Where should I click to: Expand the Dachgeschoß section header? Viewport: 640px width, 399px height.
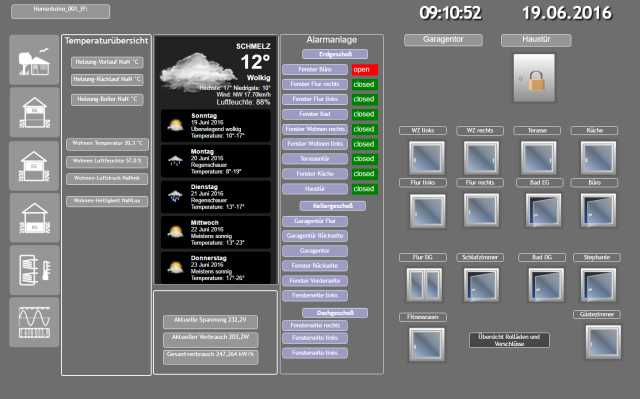[x=335, y=313]
